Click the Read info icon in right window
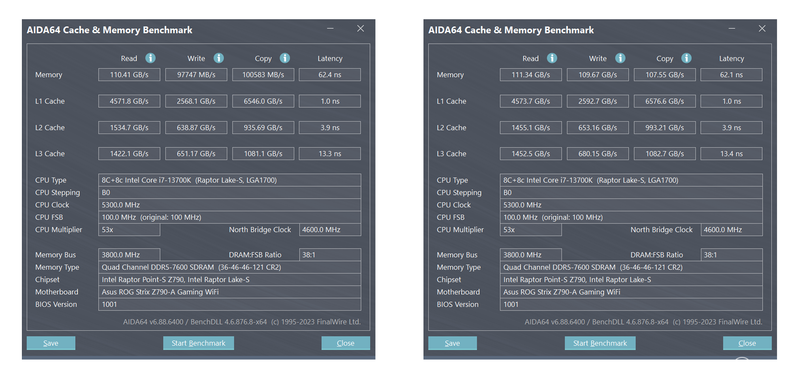Screen dimensions: 800x382 [552, 58]
